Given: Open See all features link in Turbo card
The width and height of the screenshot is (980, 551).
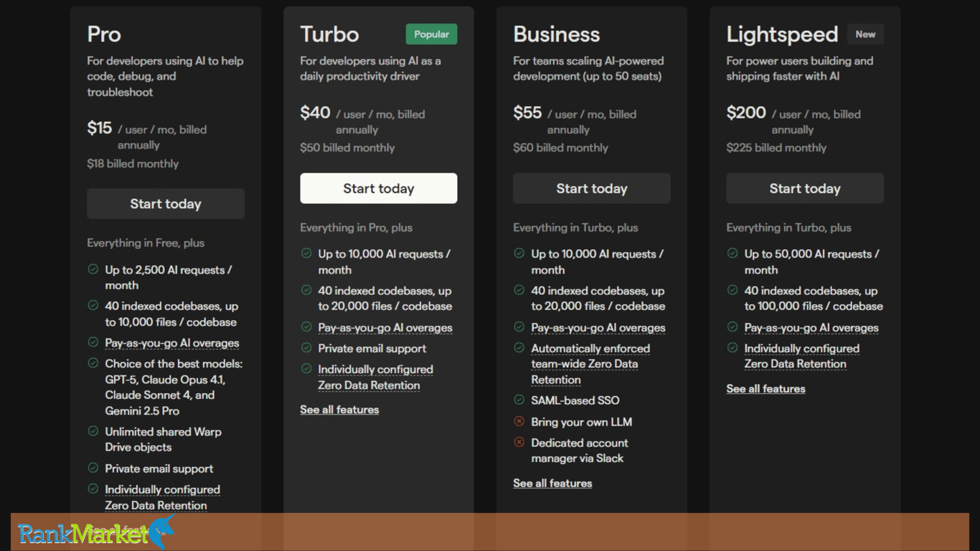Looking at the screenshot, I should [x=339, y=410].
